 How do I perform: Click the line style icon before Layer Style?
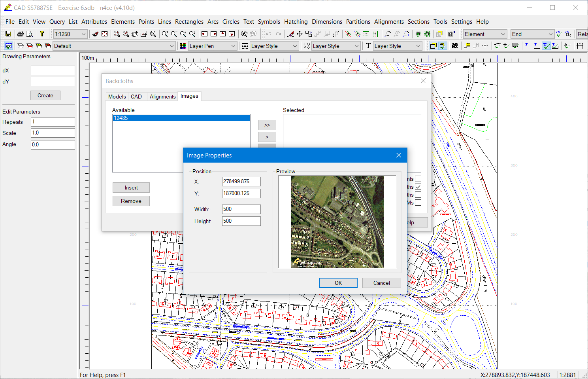[245, 46]
